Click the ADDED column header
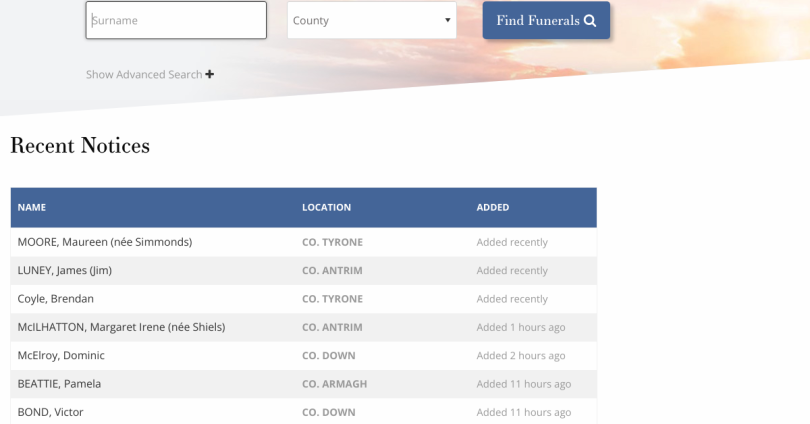Image resolution: width=810 pixels, height=424 pixels. click(x=493, y=208)
